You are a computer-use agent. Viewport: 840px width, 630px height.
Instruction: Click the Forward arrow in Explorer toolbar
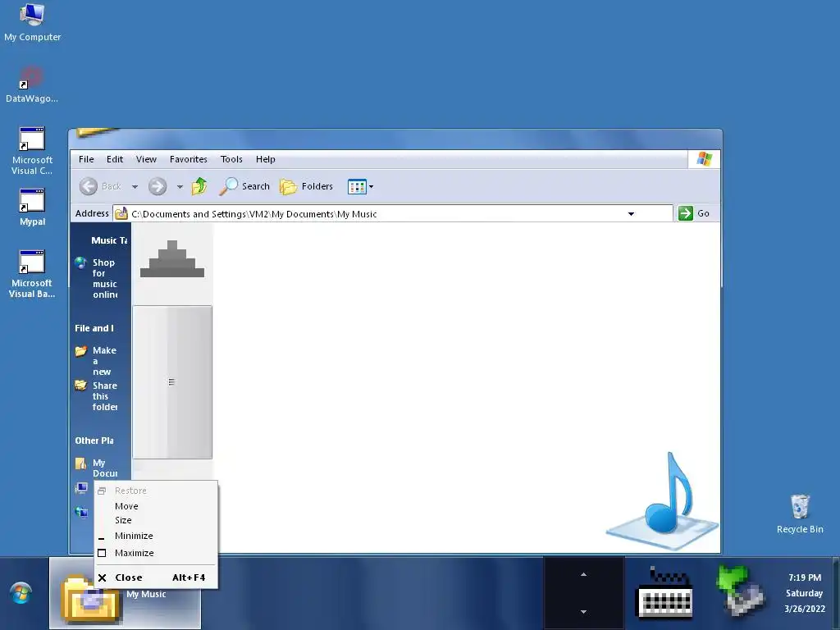[157, 186]
